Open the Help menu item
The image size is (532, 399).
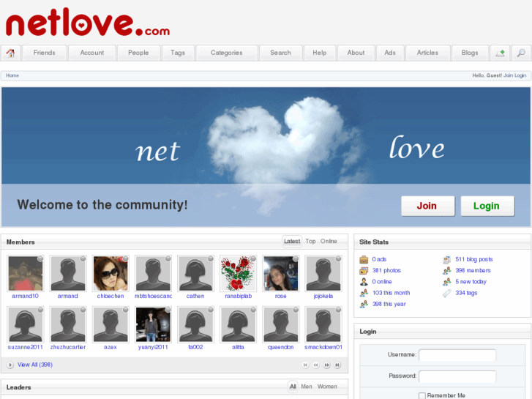click(320, 53)
